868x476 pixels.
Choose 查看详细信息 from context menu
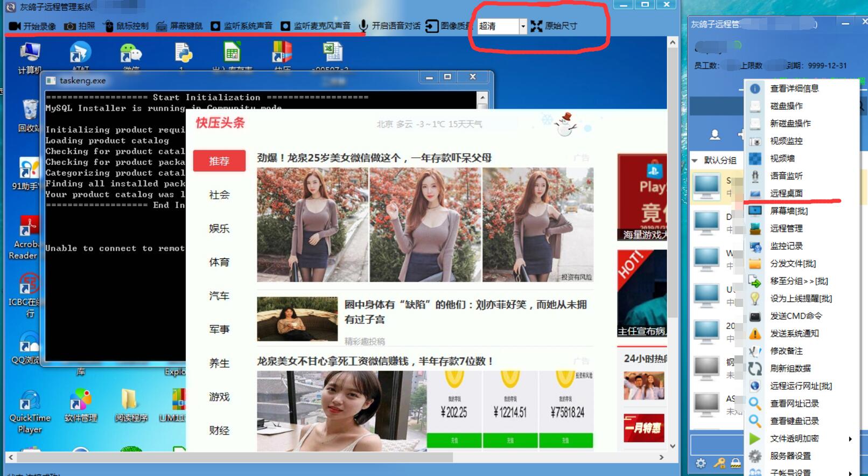click(x=794, y=88)
